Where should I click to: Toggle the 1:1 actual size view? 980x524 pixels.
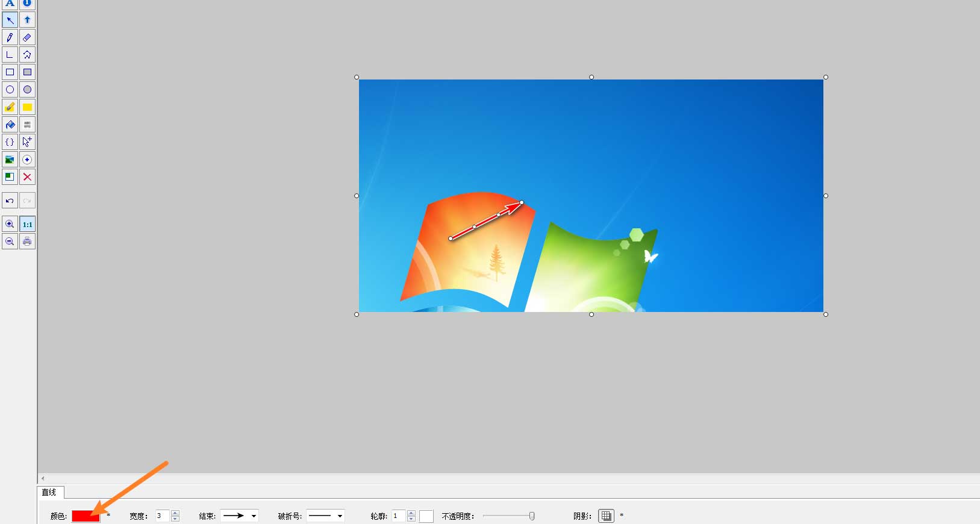point(27,224)
